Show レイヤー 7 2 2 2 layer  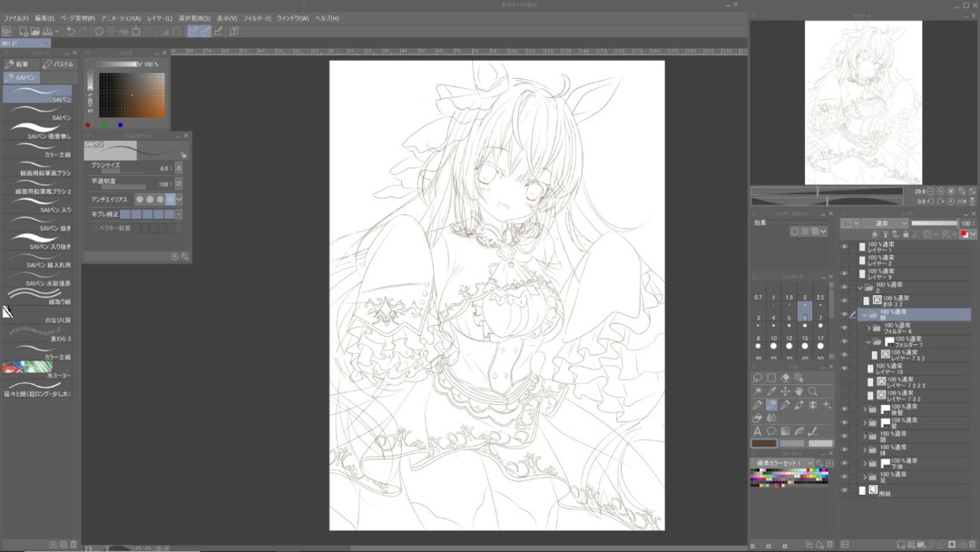coord(845,381)
